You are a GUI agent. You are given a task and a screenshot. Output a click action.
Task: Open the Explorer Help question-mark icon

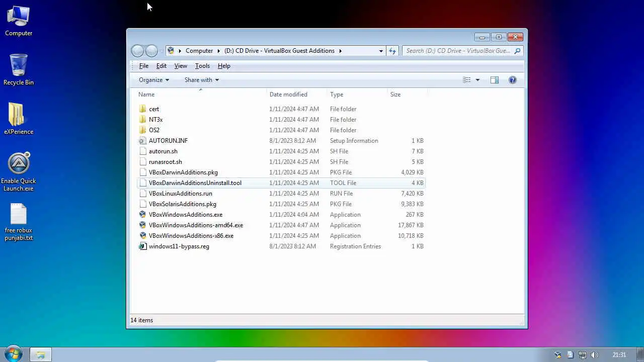pyautogui.click(x=513, y=80)
